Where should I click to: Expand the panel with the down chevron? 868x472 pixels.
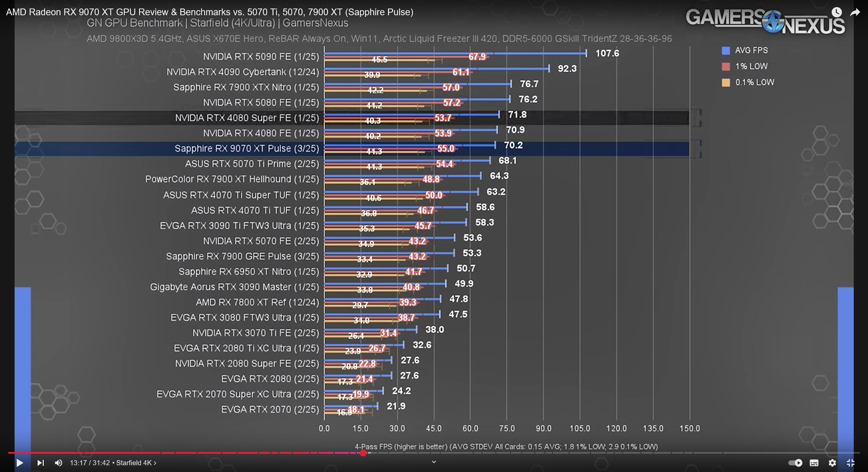(434, 462)
